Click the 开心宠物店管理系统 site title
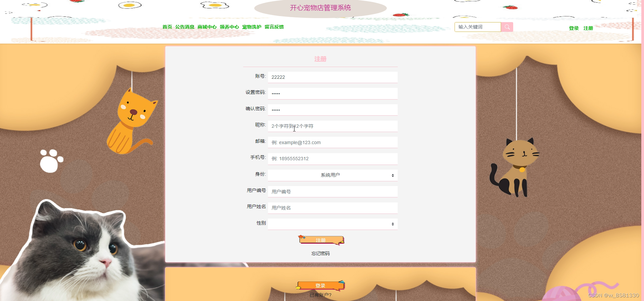 [320, 8]
